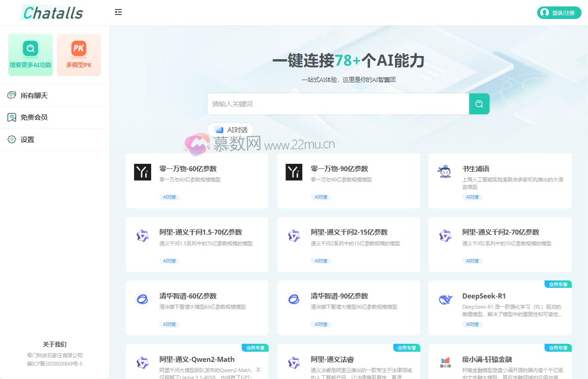Click the 会员专享 badge on 阿里-通义法睿
The image size is (588, 379).
(406, 348)
